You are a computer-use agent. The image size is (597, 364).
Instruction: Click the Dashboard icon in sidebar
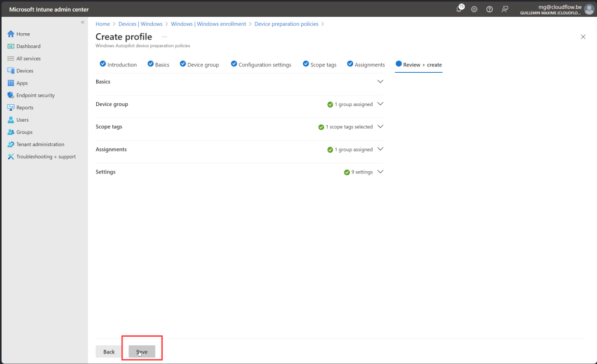(x=10, y=46)
